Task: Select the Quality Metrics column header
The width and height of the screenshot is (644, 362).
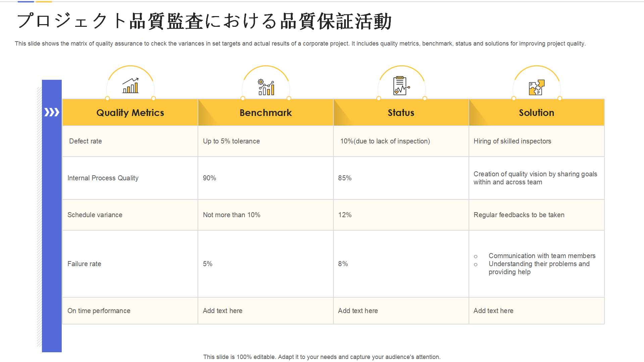Action: click(130, 113)
